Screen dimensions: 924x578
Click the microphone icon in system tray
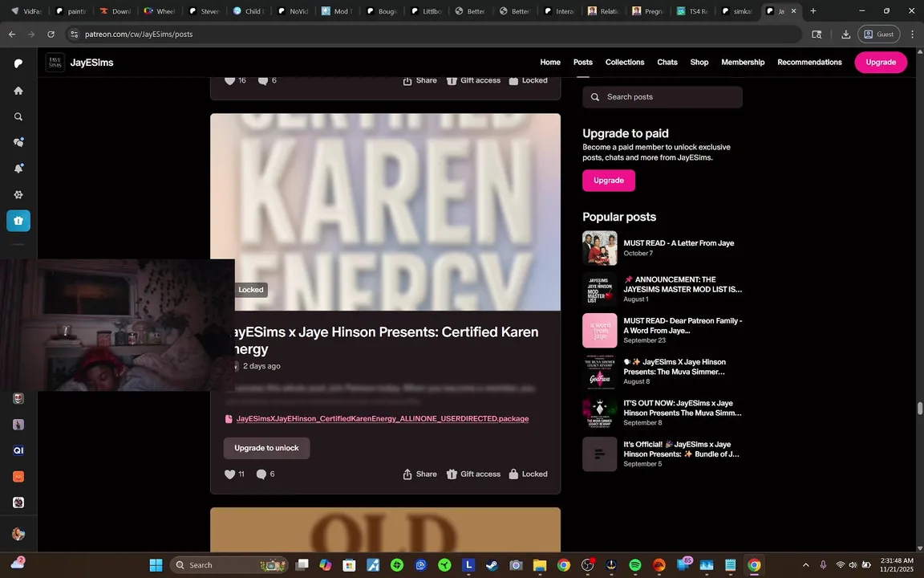pos(823,565)
